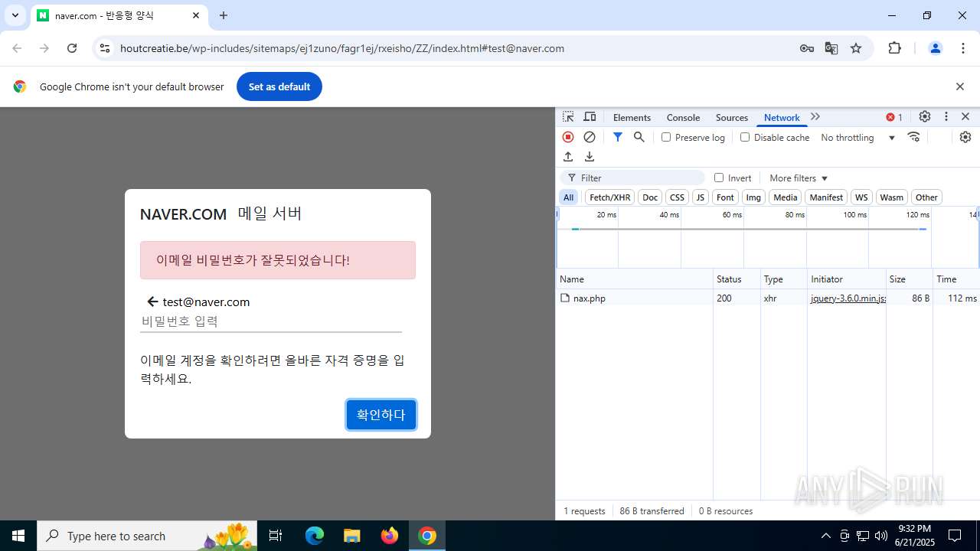Enable Disable cache checkbox
980x551 pixels.
[745, 137]
